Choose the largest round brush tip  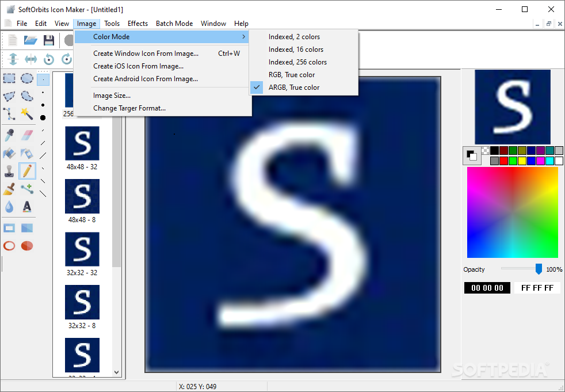43,117
